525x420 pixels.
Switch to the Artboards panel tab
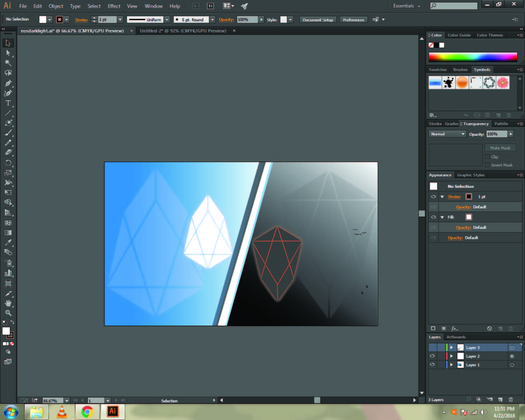(456, 337)
